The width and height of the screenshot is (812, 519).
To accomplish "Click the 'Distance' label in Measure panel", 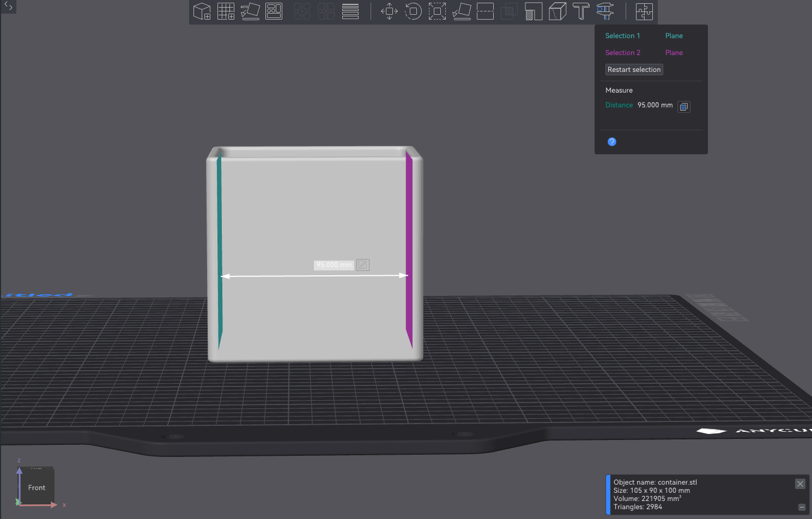I will click(x=619, y=105).
